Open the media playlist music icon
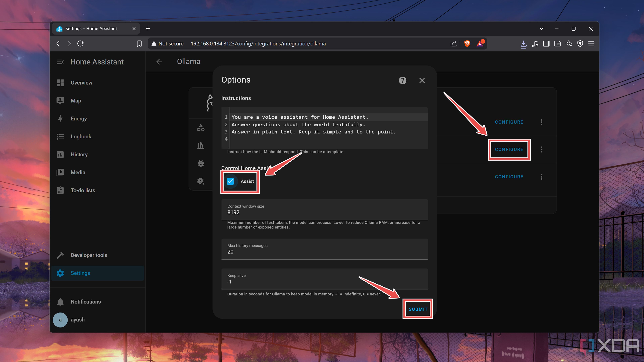 click(x=535, y=44)
